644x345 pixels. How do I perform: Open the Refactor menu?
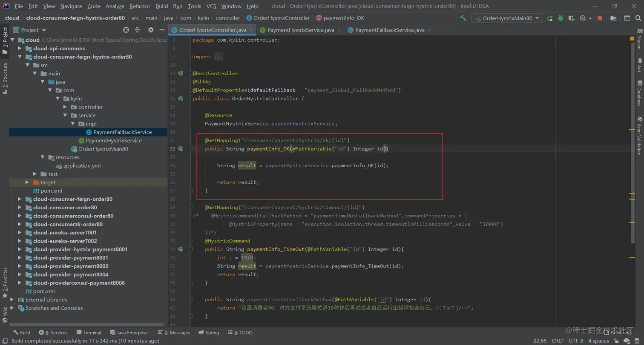pos(140,6)
